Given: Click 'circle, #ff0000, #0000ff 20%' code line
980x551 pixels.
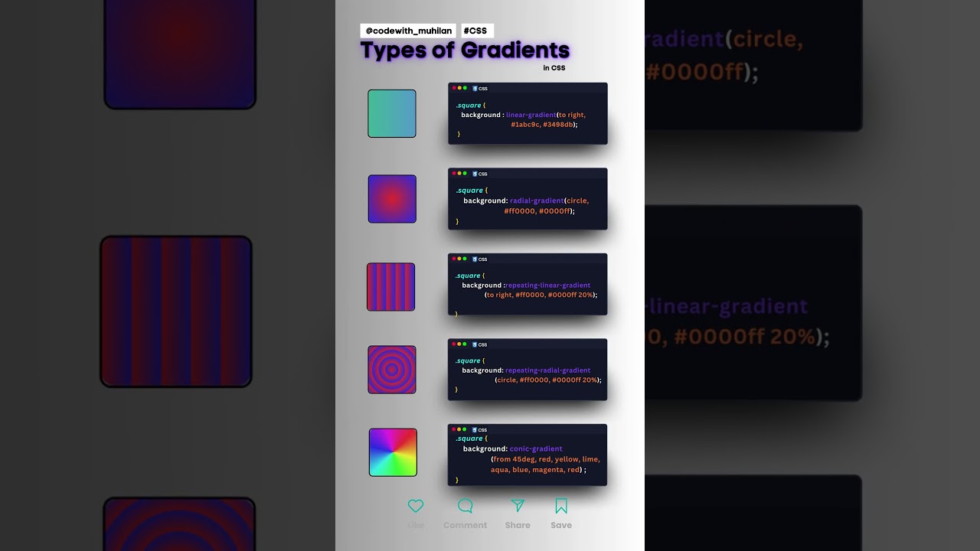Looking at the screenshot, I should (x=548, y=380).
